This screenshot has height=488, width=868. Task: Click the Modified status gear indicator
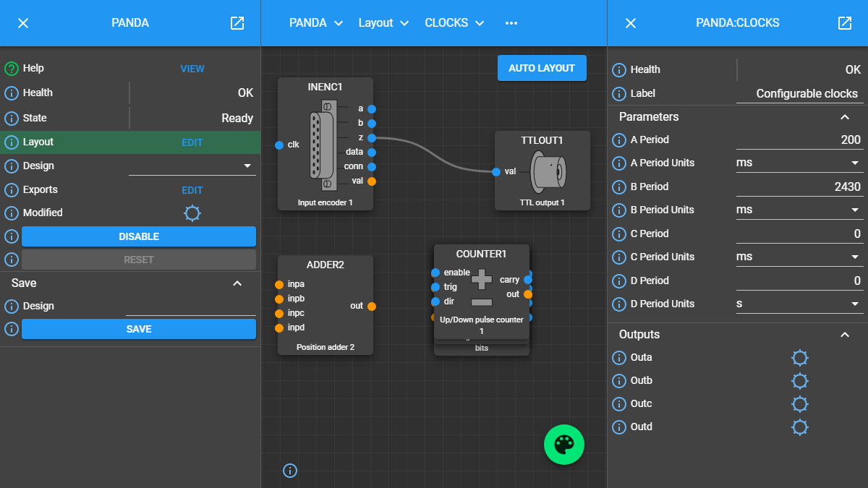click(x=192, y=213)
